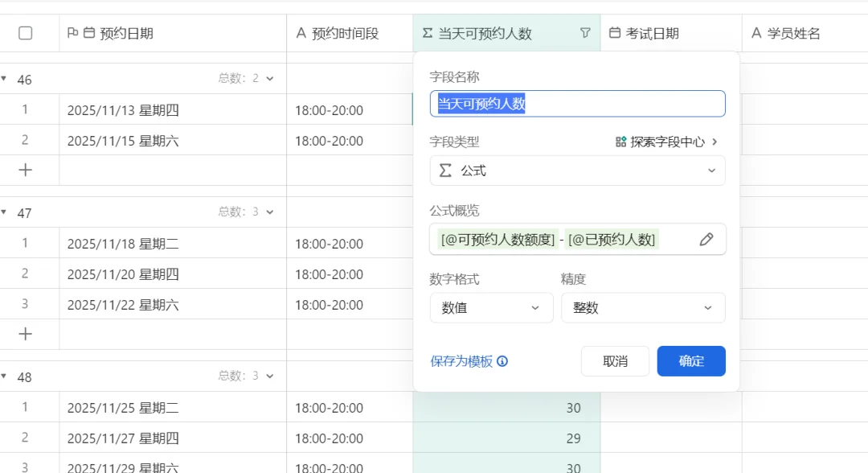Open the 总数: 2 summary dropdown for group 46

(x=246, y=79)
